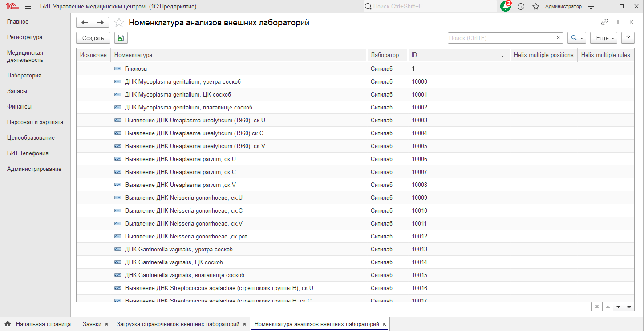Screen dimensions: 644x331
Task: Switch to the Заявки tab
Action: pyautogui.click(x=92, y=324)
